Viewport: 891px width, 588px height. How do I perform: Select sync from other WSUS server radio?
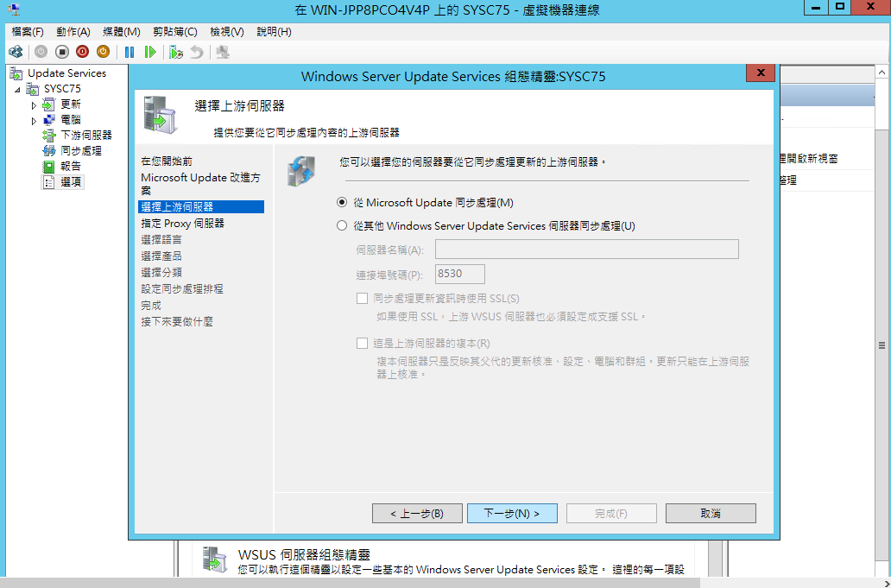point(342,225)
